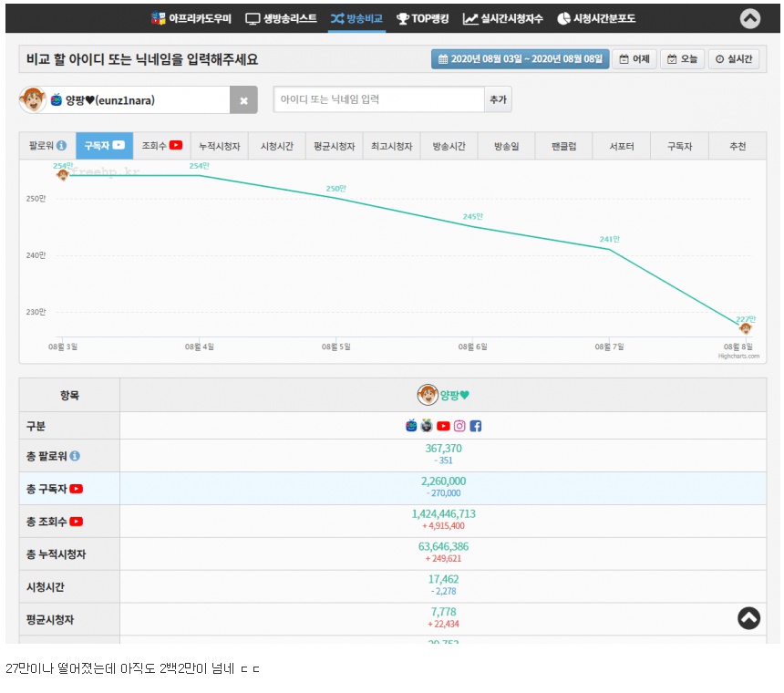This screenshot has height=693, width=784.
Task: Open 실시간시청자수 menu
Action: click(x=502, y=18)
